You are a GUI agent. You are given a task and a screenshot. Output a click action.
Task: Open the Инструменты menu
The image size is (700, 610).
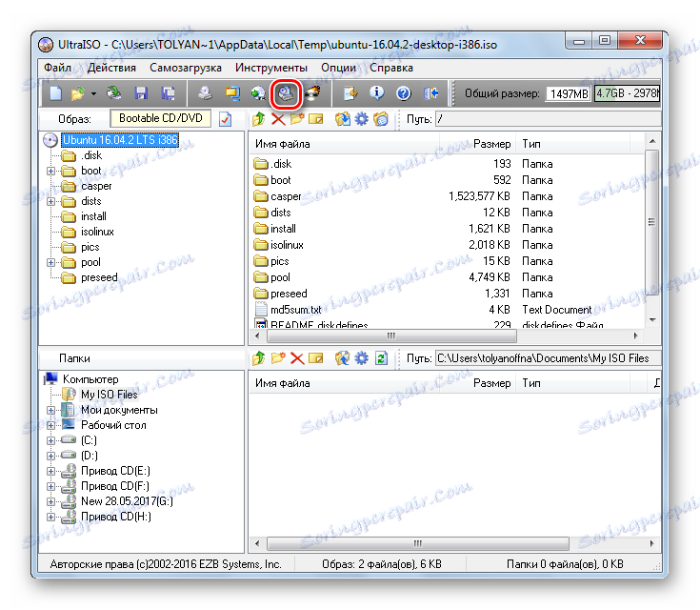pos(271,68)
